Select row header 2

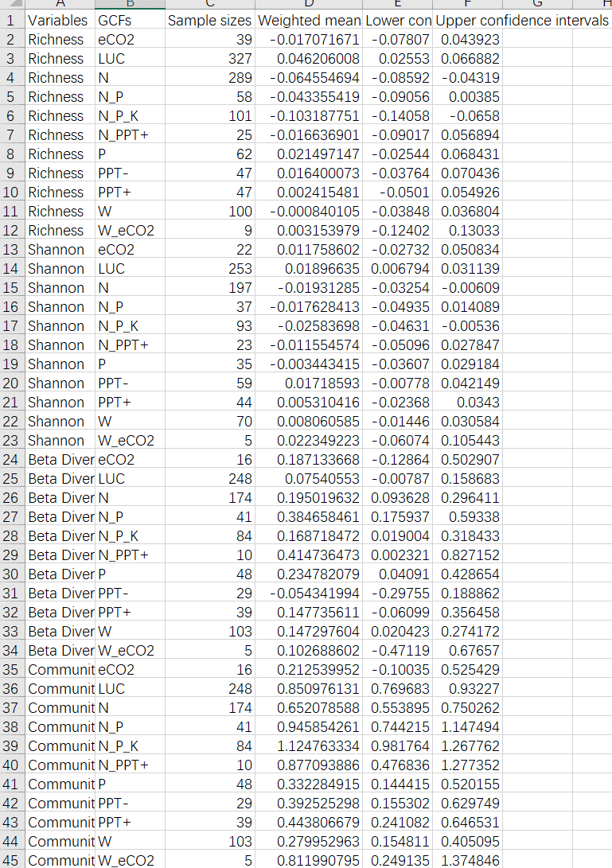12,40
